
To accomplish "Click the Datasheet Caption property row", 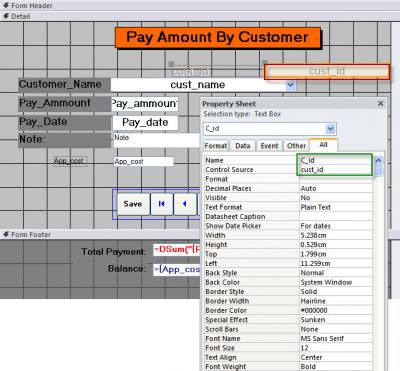I will [288, 217].
